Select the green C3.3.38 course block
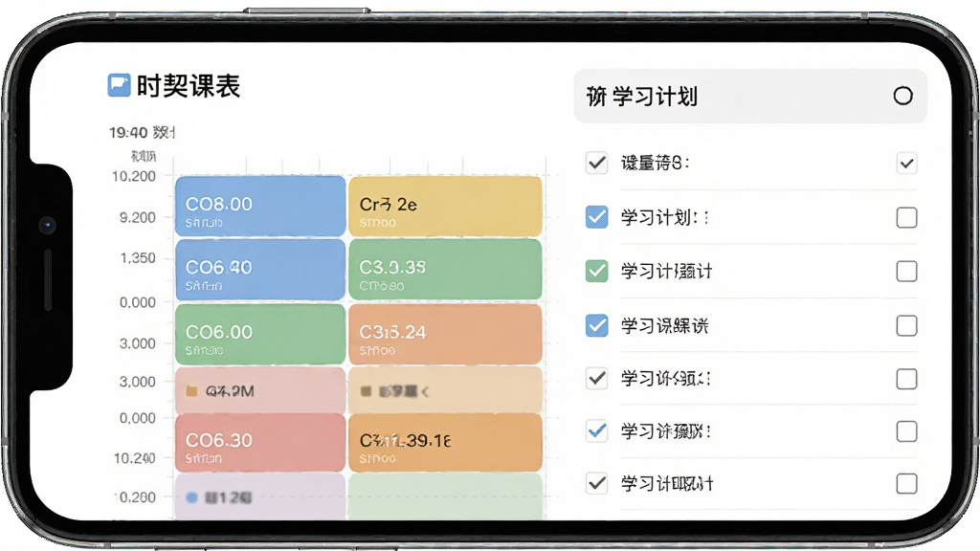 pos(445,270)
